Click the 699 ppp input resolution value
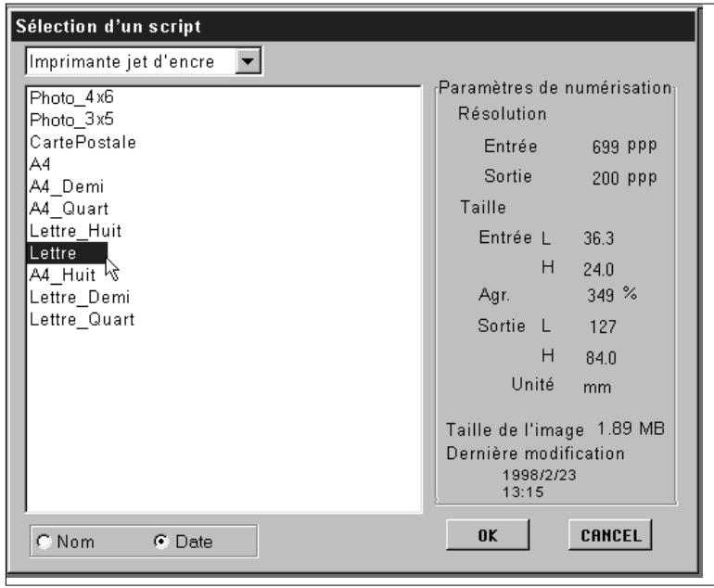 pos(624,147)
